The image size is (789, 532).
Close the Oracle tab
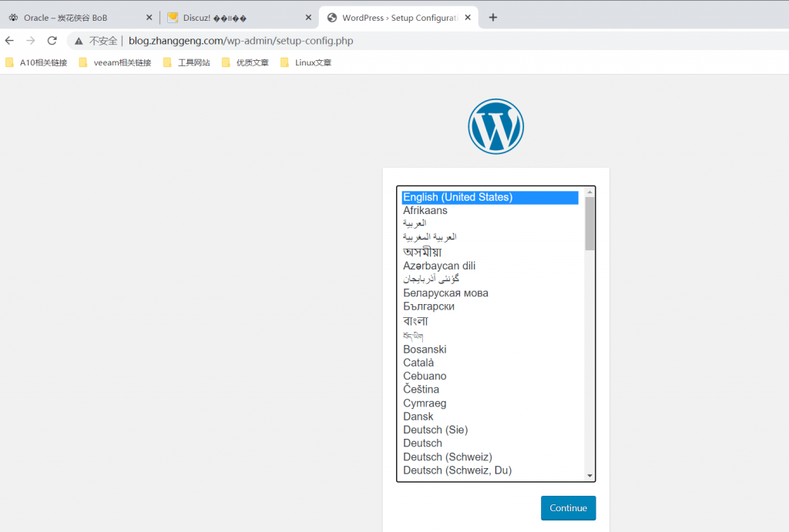coord(149,18)
